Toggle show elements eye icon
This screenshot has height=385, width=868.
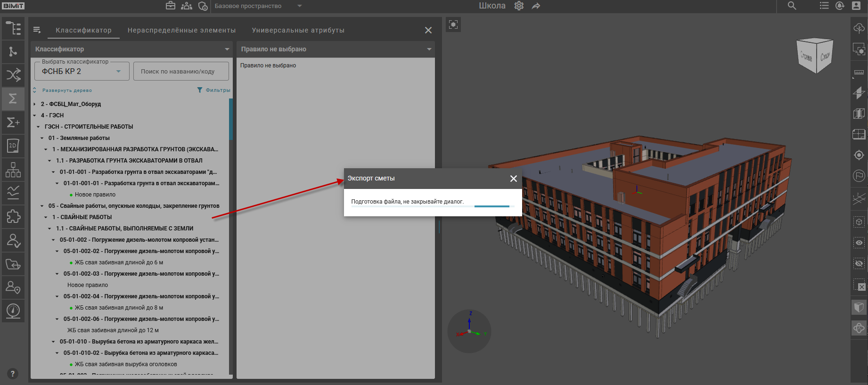(859, 243)
